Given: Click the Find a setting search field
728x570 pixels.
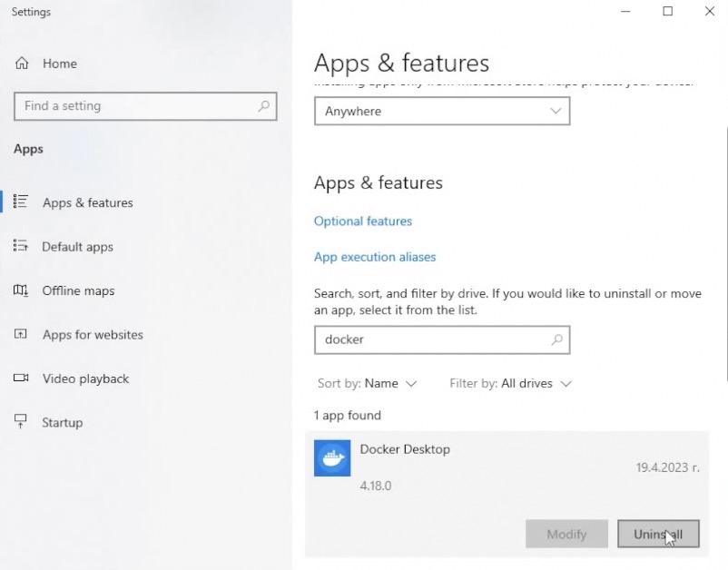Looking at the screenshot, I should [145, 106].
